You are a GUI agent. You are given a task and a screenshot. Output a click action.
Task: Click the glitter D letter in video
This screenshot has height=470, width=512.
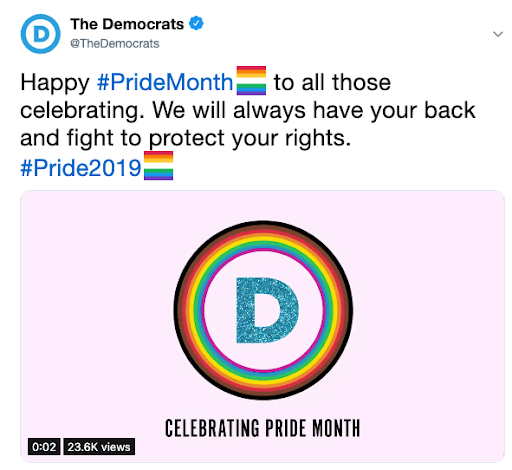[x=267, y=310]
